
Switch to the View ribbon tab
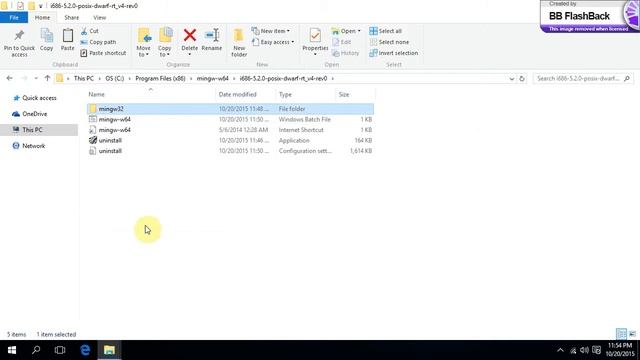coord(100,18)
